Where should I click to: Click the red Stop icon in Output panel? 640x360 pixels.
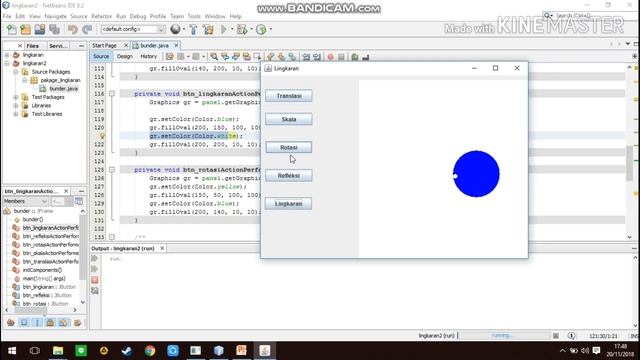95,280
